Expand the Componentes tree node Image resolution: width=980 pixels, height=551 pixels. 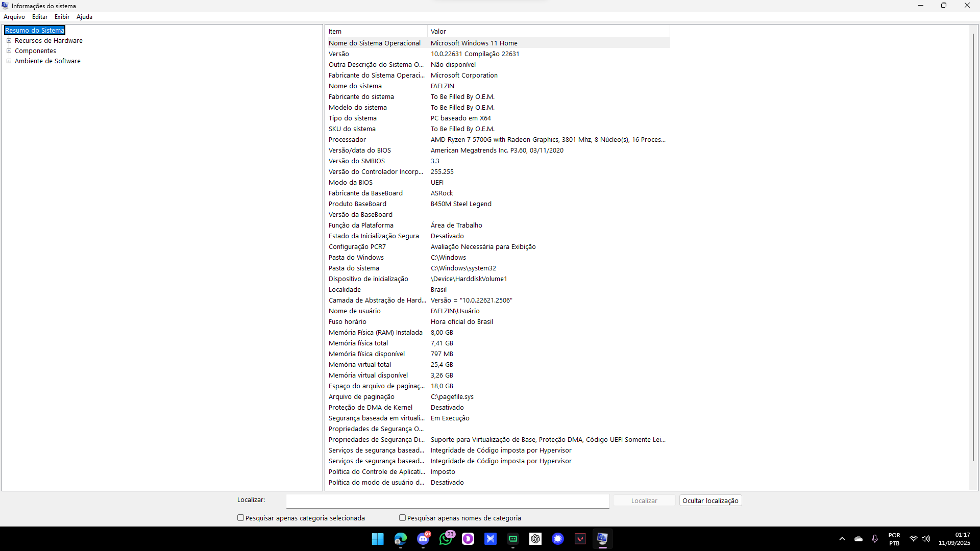click(9, 51)
